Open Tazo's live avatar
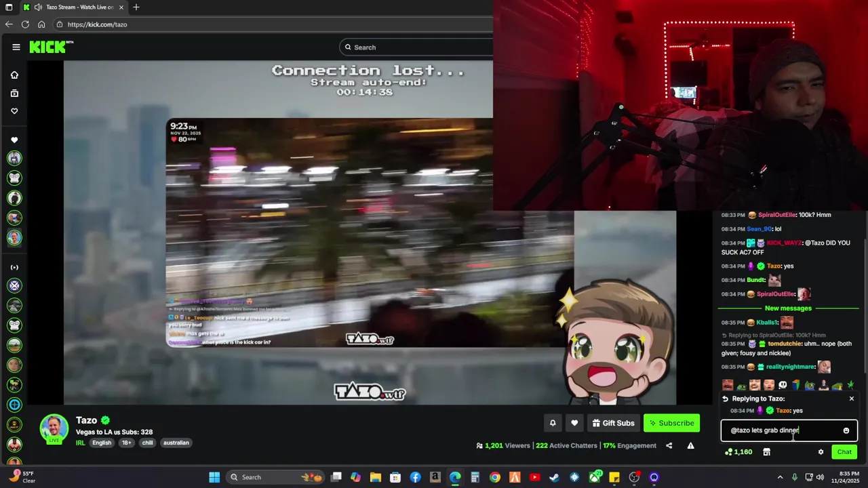 (x=54, y=429)
